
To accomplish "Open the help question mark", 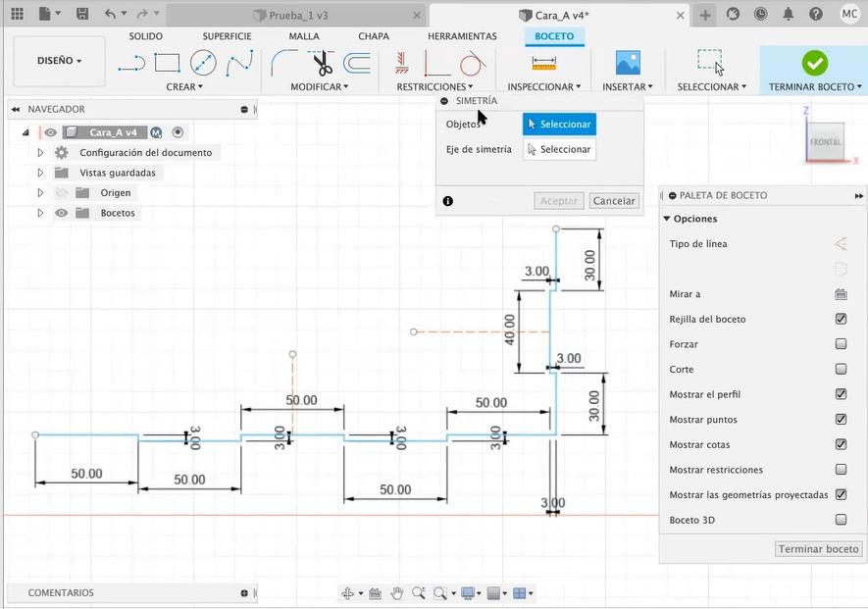I will [815, 14].
